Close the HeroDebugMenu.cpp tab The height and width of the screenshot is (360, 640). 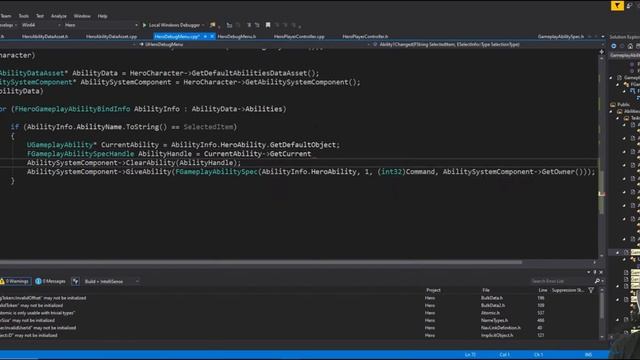point(212,36)
